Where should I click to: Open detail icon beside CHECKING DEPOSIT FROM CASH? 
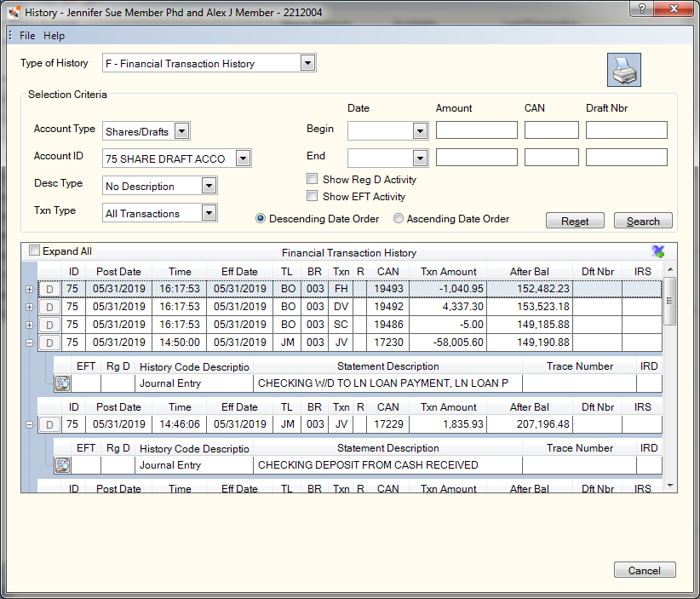pos(62,465)
